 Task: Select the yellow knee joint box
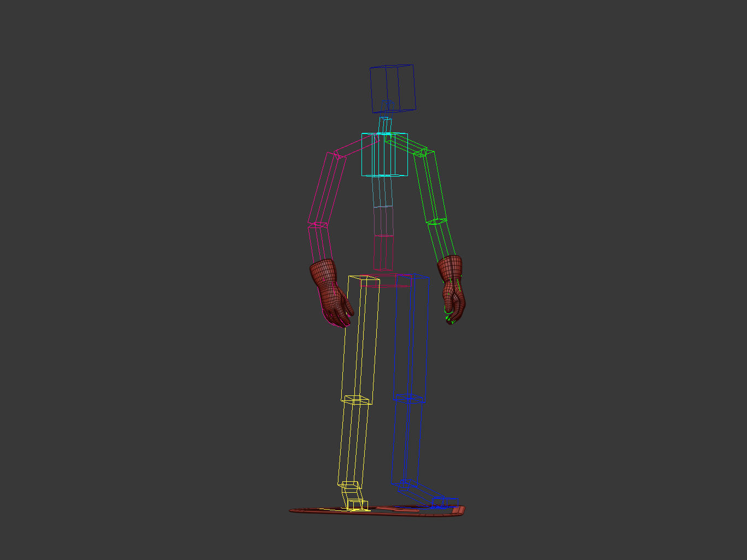356,400
